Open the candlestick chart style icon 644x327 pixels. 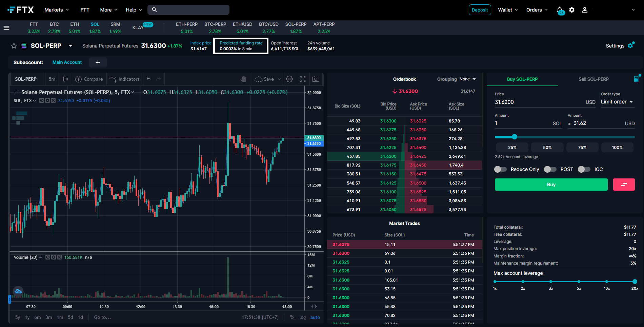(x=65, y=79)
